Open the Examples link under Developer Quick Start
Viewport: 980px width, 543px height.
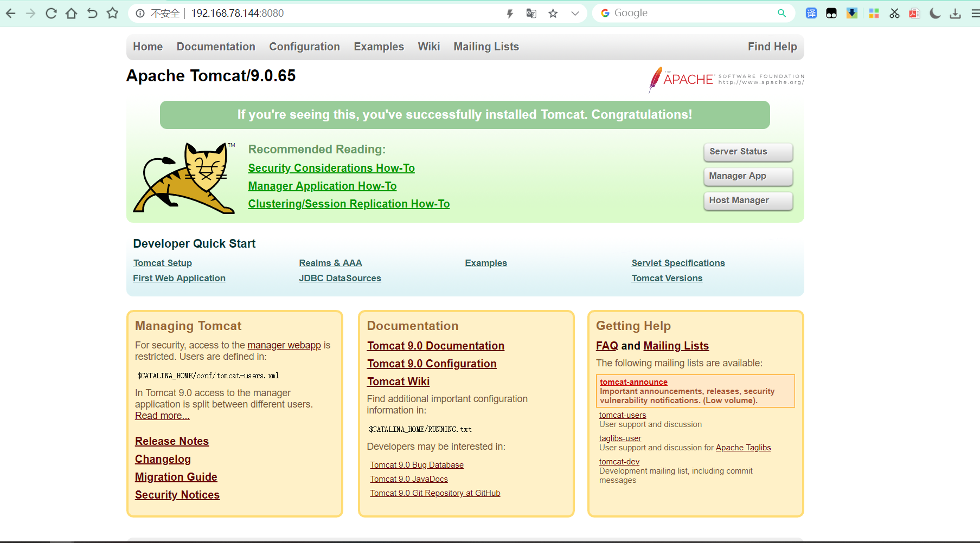pos(486,263)
